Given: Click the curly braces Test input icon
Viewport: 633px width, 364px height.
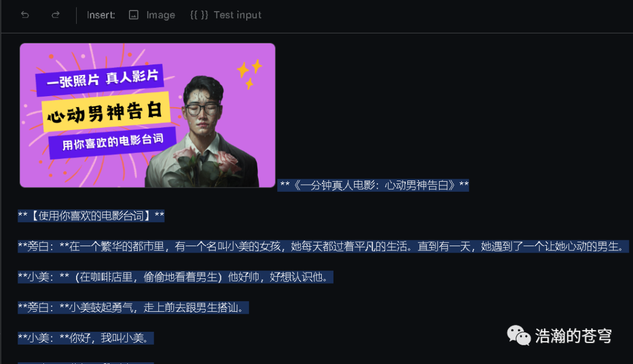Looking at the screenshot, I should click(199, 15).
